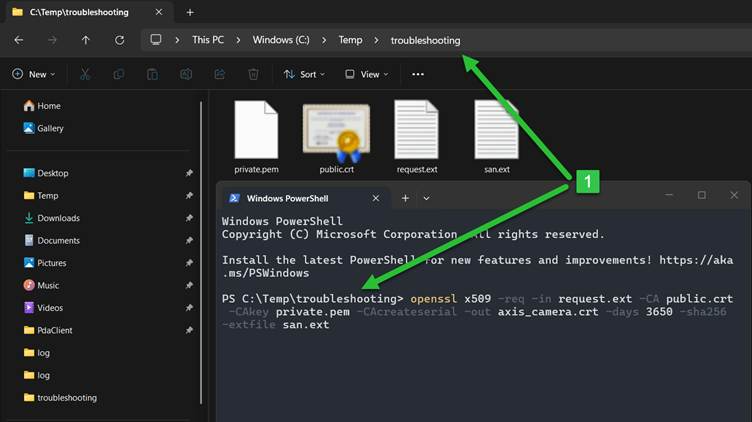Click the pin icon beside Pictures
This screenshot has height=422, width=752.
pos(189,263)
